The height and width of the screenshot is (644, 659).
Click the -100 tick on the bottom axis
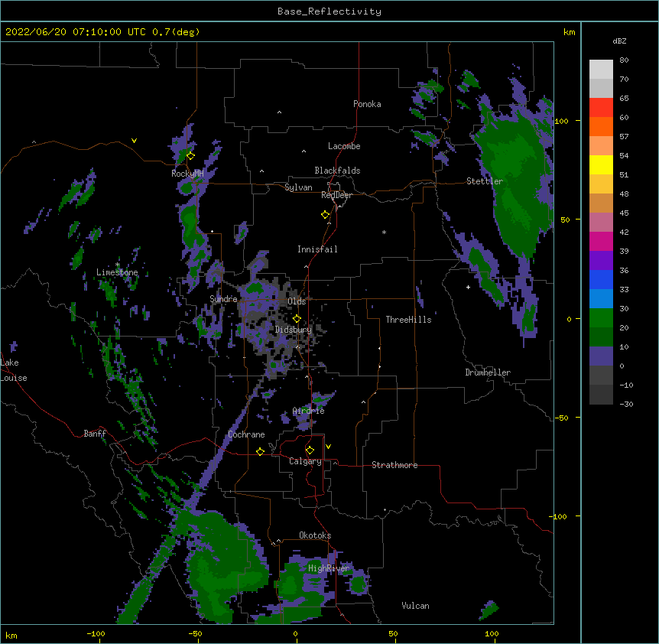[96, 633]
